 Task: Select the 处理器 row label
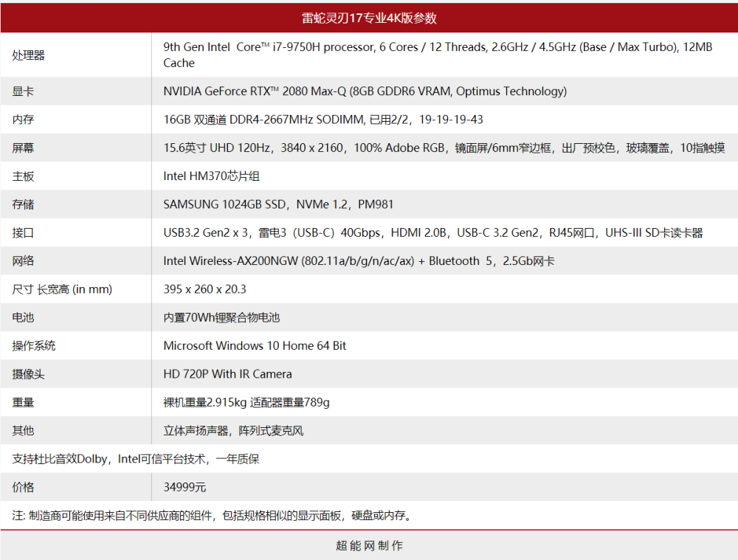28,55
